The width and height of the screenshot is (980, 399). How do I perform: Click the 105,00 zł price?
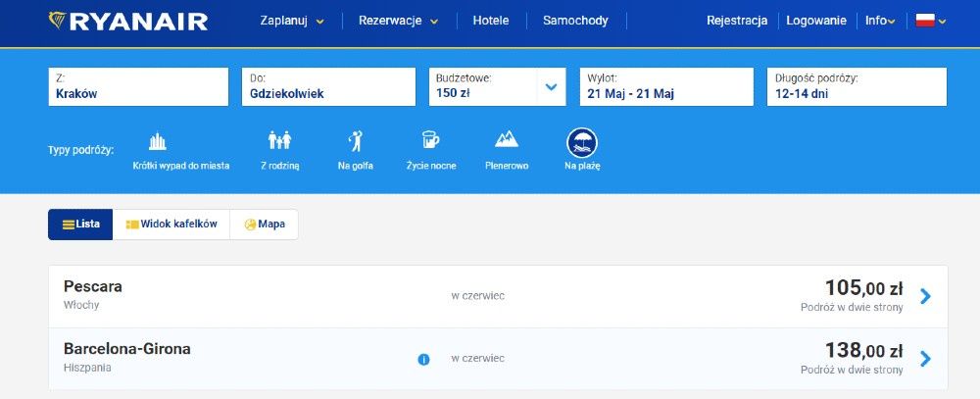tap(864, 287)
